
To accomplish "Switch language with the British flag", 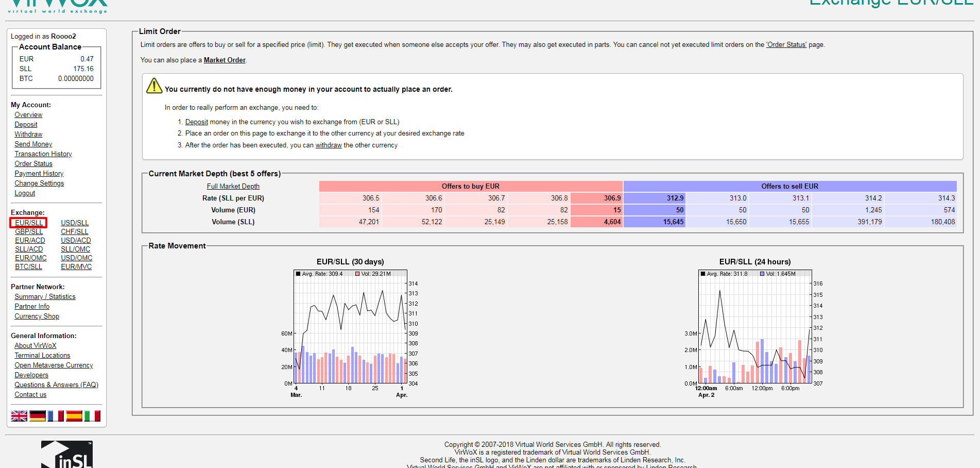I will 19,416.
